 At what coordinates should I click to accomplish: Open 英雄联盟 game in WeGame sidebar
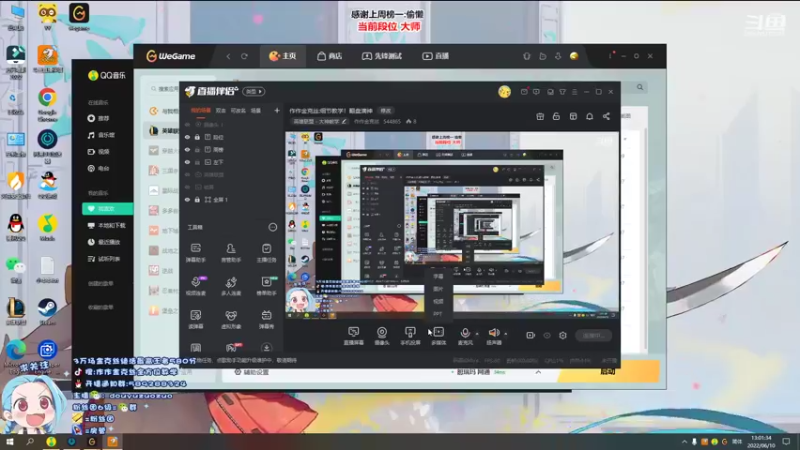(164, 131)
